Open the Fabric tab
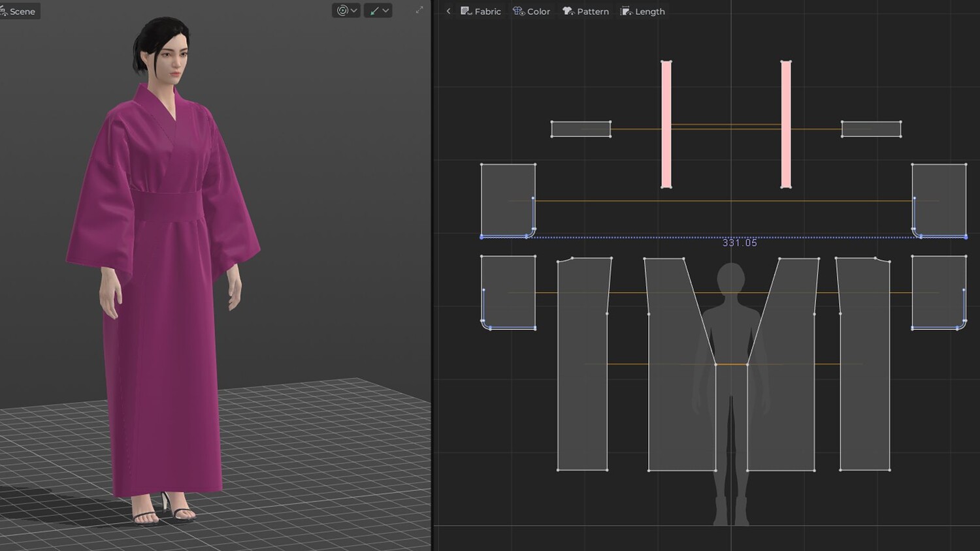980x551 pixels. pyautogui.click(x=481, y=11)
